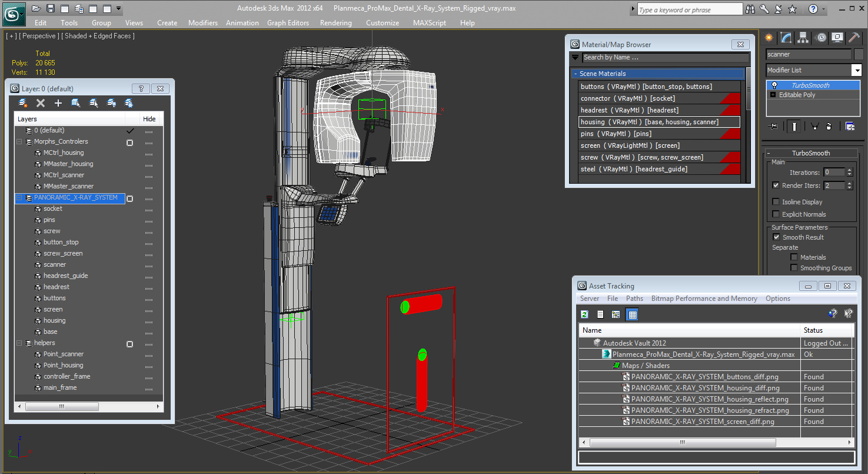Click Select Highlighted Objects icon in Layer dialog
This screenshot has width=868, height=474.
point(76,103)
